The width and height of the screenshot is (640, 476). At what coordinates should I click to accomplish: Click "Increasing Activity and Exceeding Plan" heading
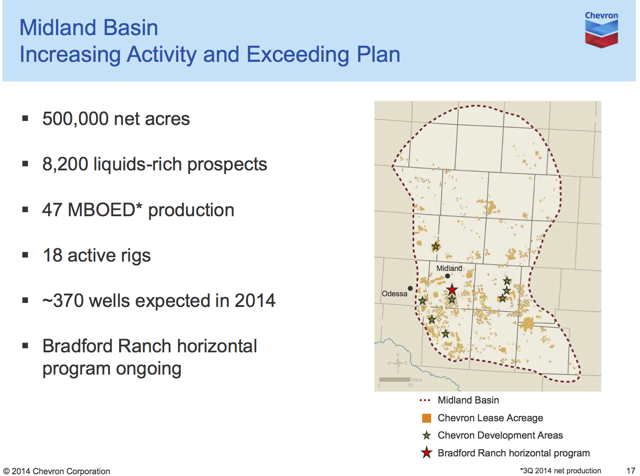point(210,55)
